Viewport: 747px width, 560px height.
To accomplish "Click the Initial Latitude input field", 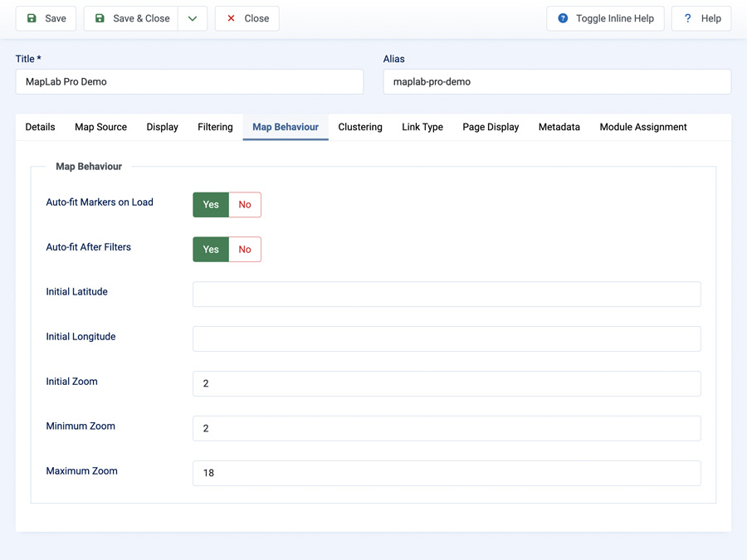I will pyautogui.click(x=447, y=295).
